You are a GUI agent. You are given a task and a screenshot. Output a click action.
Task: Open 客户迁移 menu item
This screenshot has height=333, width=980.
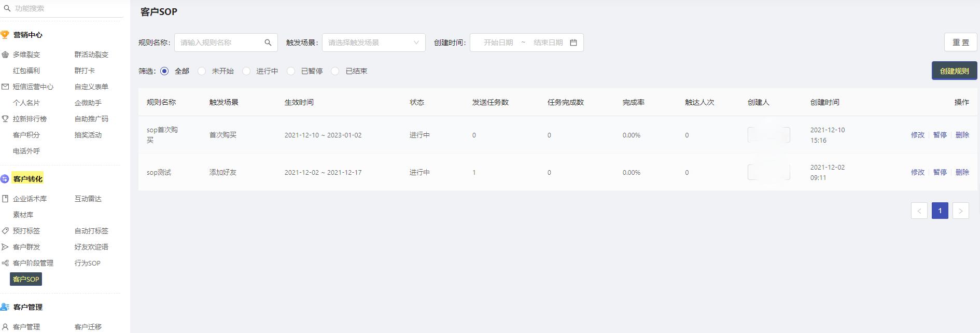pos(88,327)
